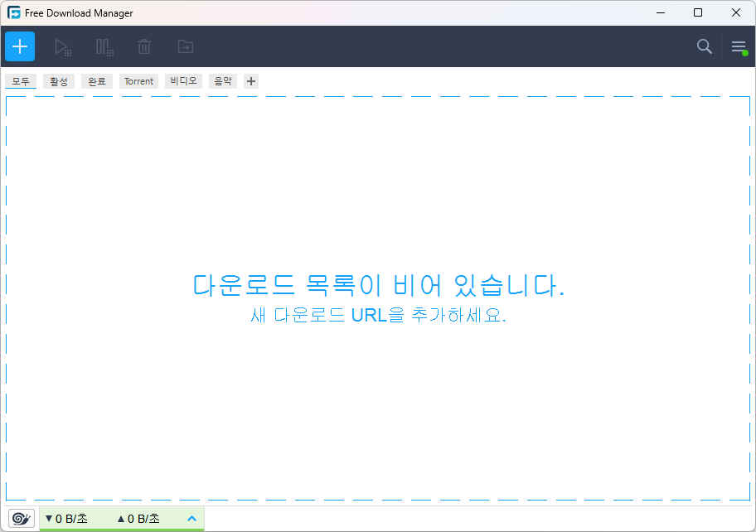Click the Free Download Manager title bar logo
The image size is (756, 532).
click(14, 13)
